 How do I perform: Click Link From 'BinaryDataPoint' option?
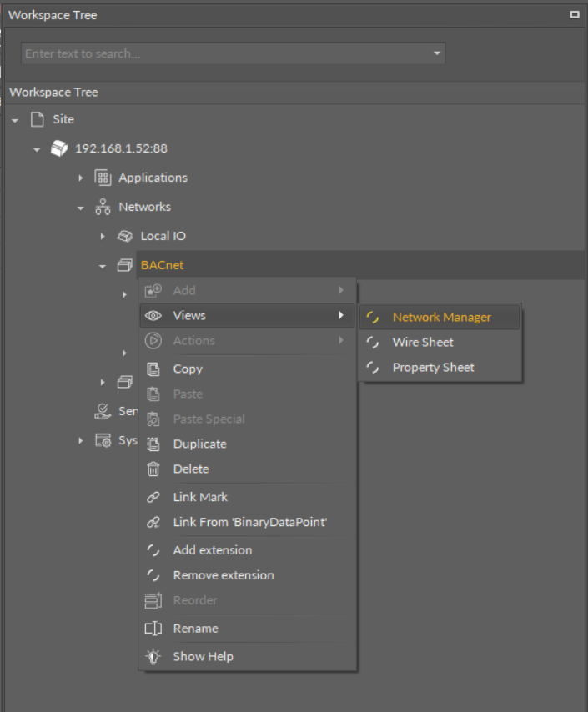[x=249, y=522]
